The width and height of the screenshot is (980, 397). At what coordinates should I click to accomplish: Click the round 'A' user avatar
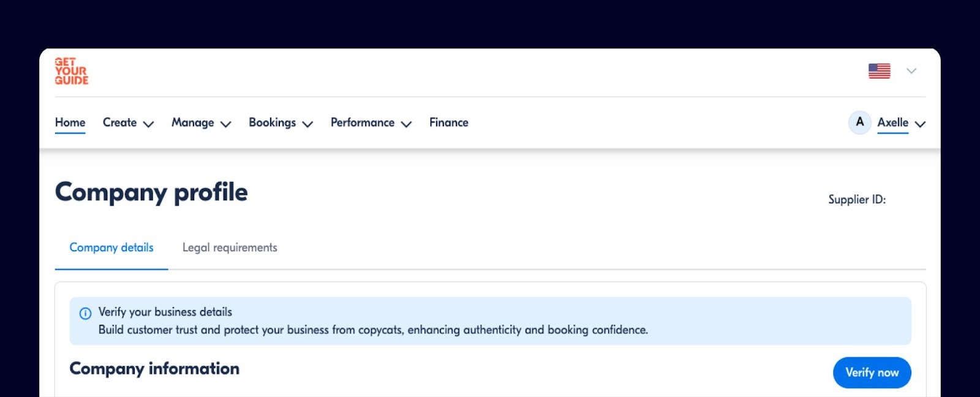pyautogui.click(x=859, y=123)
